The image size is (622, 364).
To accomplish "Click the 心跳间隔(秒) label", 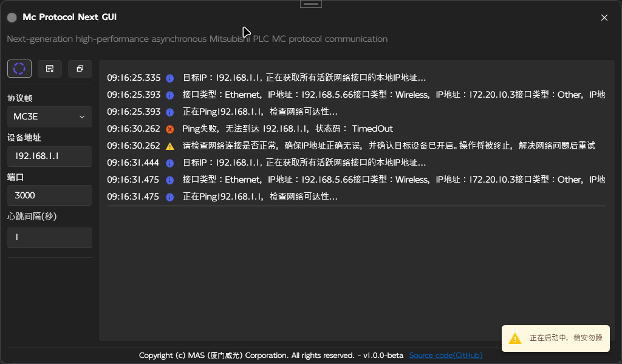I will (32, 216).
